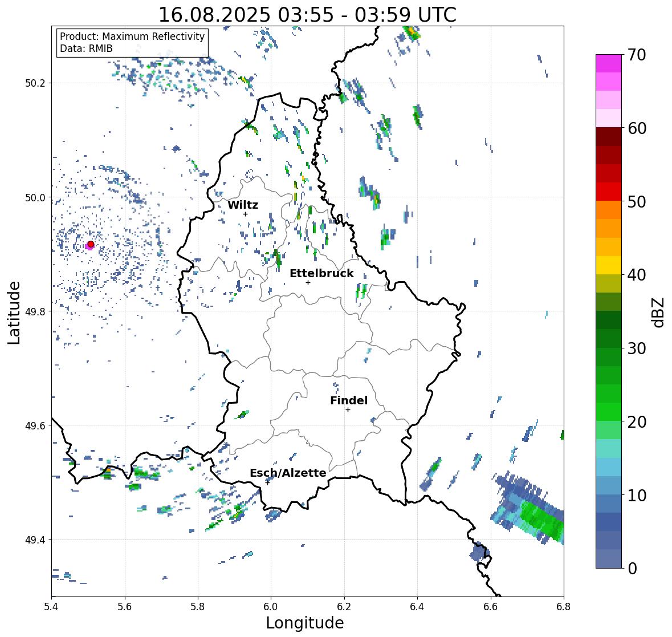
Task: Click the Findel city label
Action: (349, 400)
